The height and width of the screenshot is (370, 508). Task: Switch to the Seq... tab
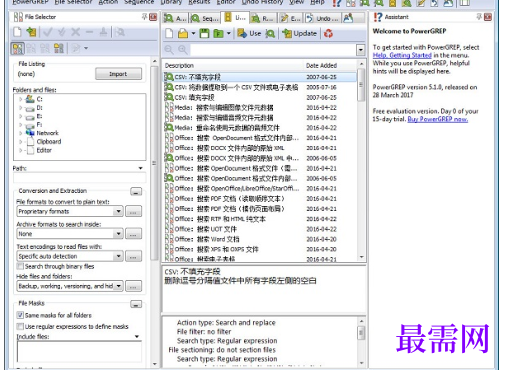pyautogui.click(x=205, y=19)
